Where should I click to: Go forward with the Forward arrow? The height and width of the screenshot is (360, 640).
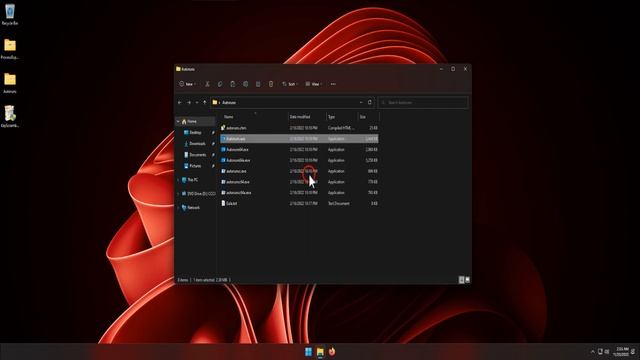189,102
